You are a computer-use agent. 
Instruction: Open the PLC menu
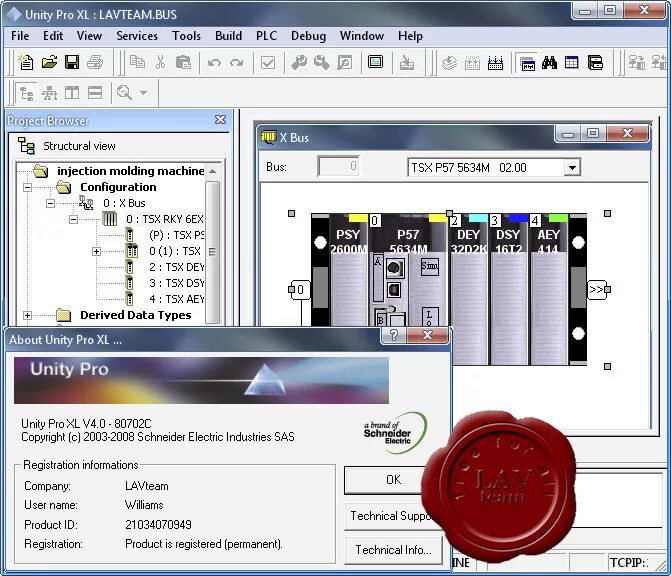pos(266,36)
